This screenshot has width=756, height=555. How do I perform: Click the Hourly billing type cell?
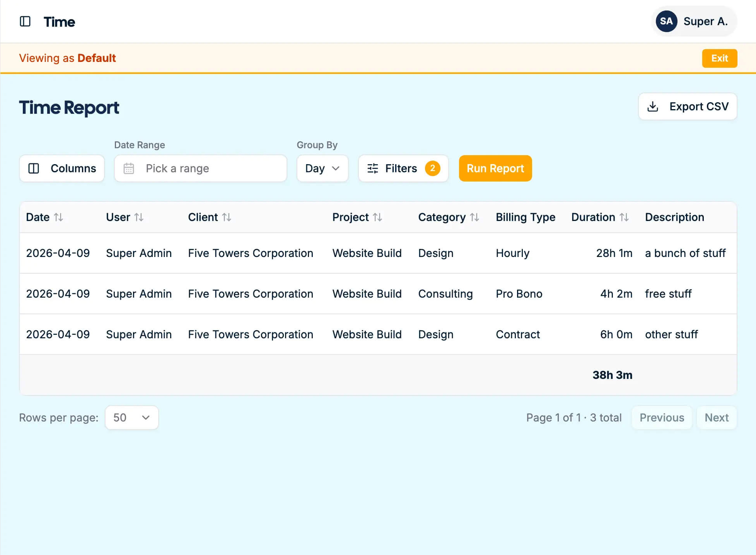[513, 253]
